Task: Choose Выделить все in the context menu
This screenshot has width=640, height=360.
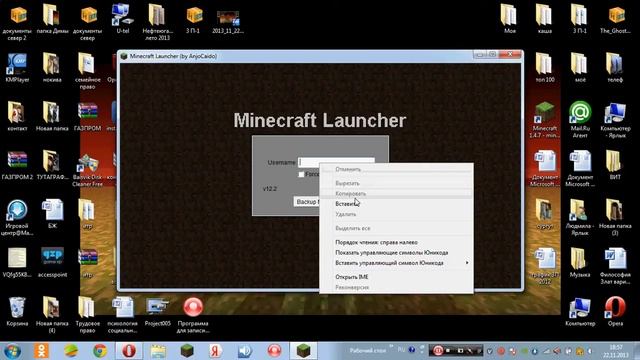Action: [x=353, y=228]
